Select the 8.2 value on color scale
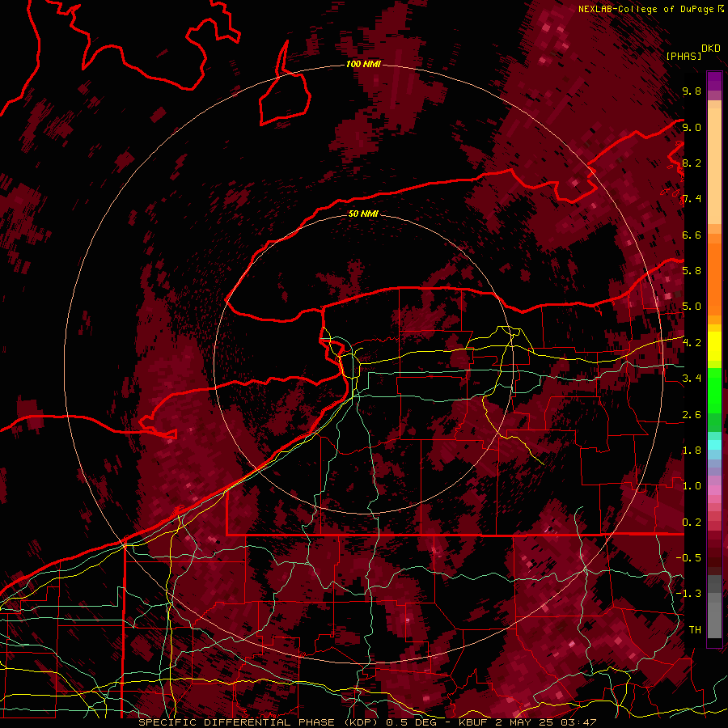Screen dimensions: 728x728 692,163
